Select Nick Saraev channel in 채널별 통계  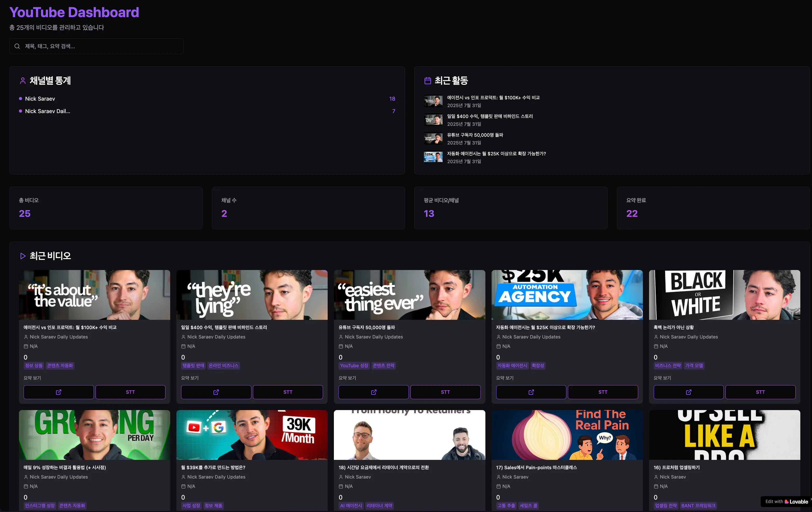click(x=40, y=99)
